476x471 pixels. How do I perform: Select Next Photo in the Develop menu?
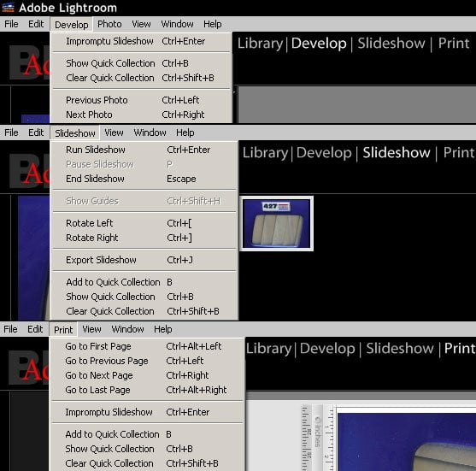pyautogui.click(x=141, y=115)
